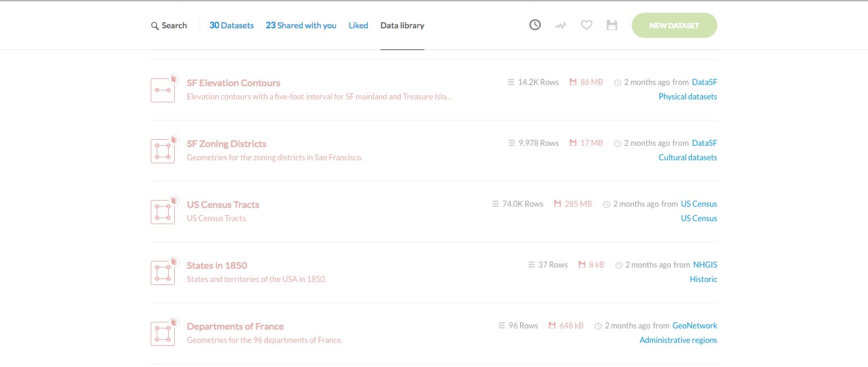Click size disk icon beside 17 MB
Viewport: 868px width, 367px height.
pyautogui.click(x=573, y=143)
